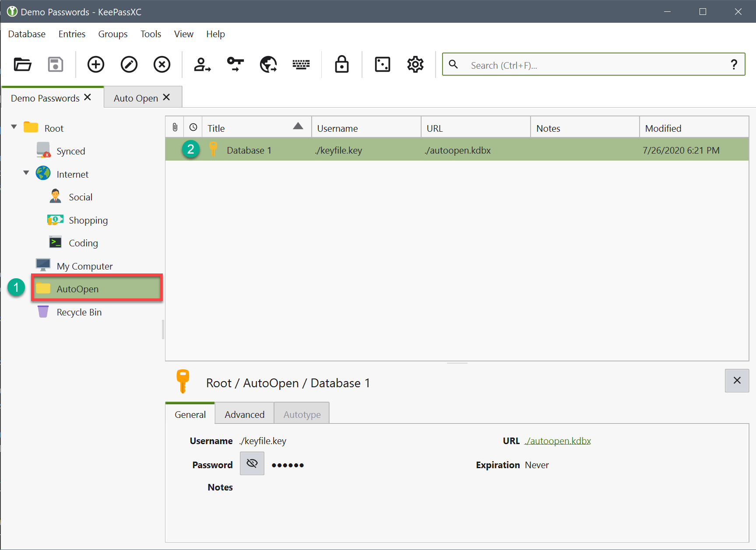
Task: Click the Lock Database padlock icon
Action: tap(341, 65)
